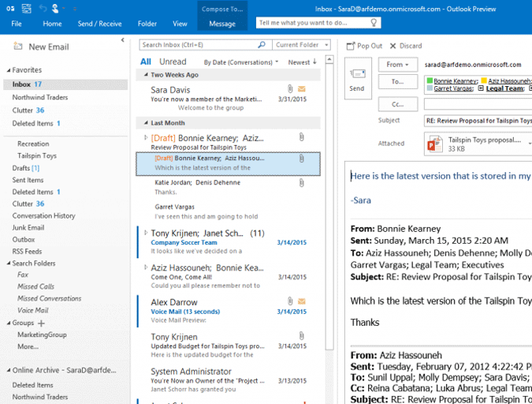This screenshot has height=404, width=532.
Task: Show only Unread messages
Action: click(x=173, y=62)
